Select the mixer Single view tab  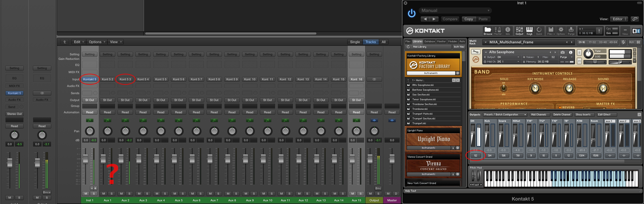[355, 42]
